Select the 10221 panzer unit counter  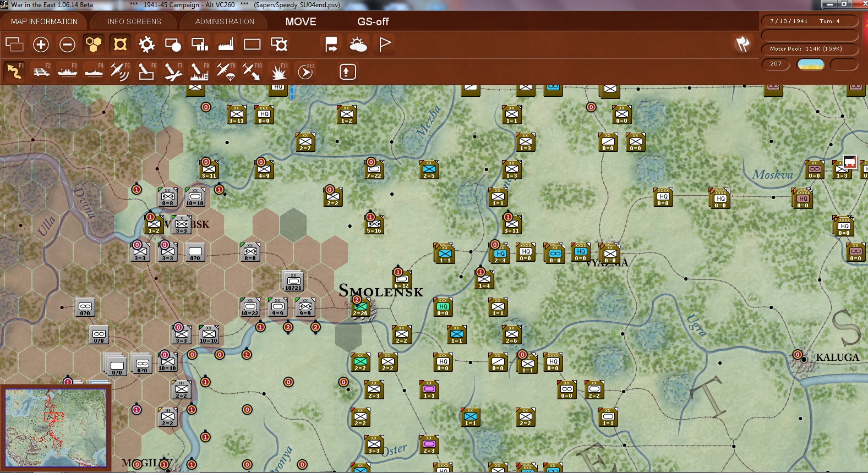pyautogui.click(x=293, y=281)
